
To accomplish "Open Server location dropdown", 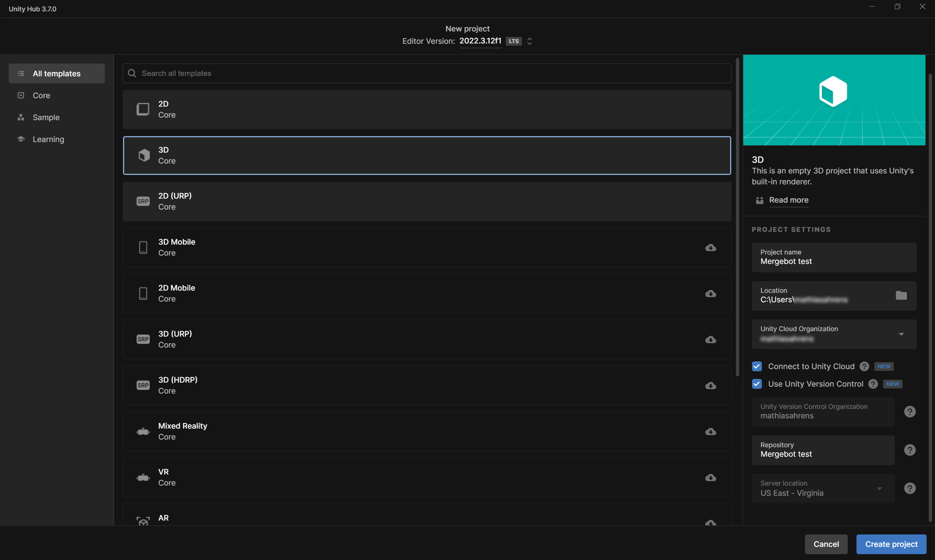I will coord(879,488).
